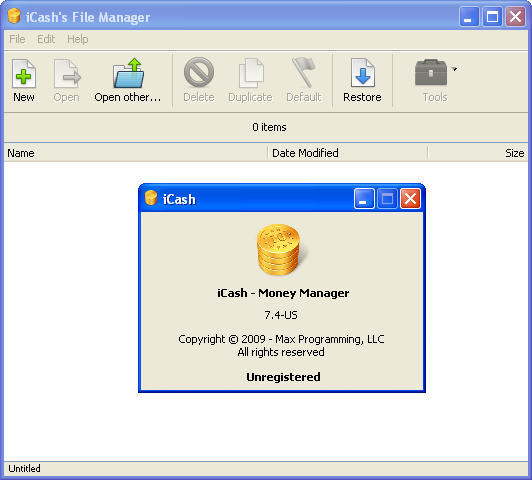Click the "Untitled" status bar text

[24, 468]
